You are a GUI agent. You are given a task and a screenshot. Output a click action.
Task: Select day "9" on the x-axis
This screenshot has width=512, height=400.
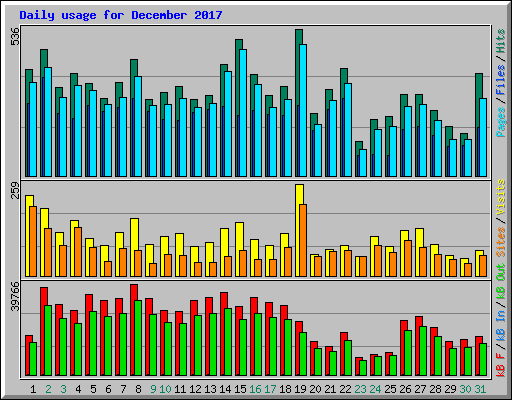coord(153,389)
